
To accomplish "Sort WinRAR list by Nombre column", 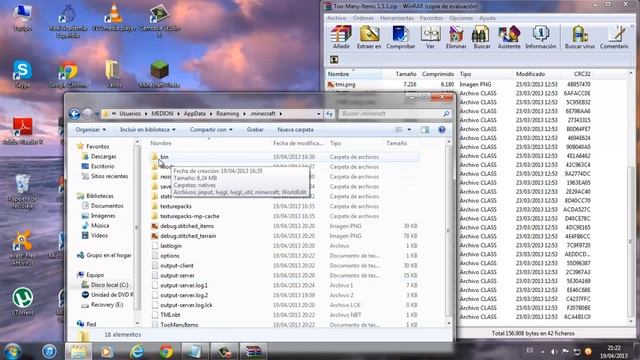I will pos(354,74).
